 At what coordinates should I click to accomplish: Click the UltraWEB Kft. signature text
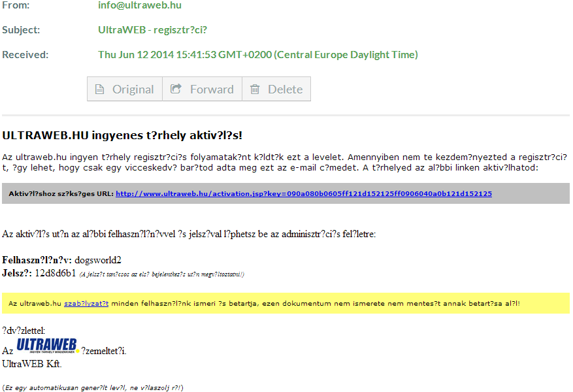[32, 364]
